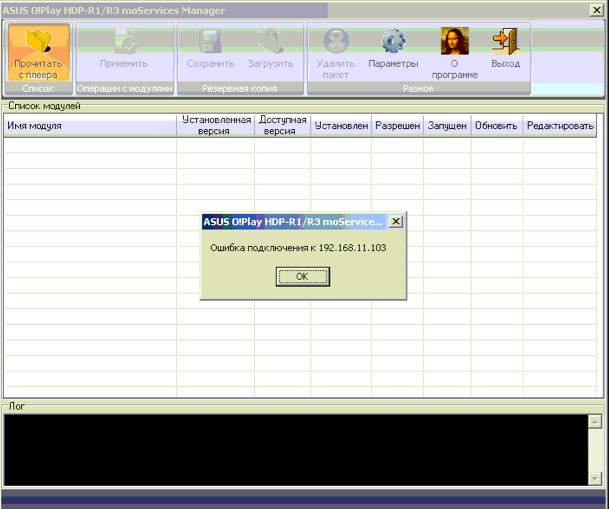
Task: Click the Доступная версия column header
Action: tap(283, 126)
